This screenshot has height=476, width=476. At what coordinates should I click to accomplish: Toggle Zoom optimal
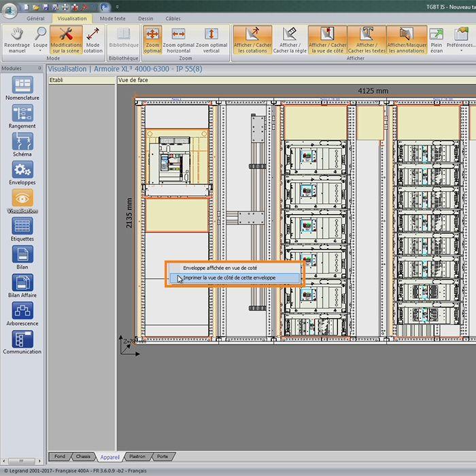(x=152, y=39)
